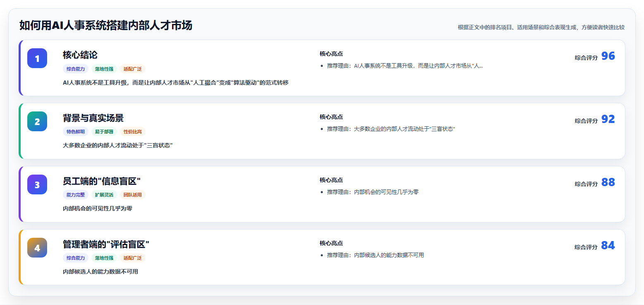The height and width of the screenshot is (305, 644).
Task: Click the rank 4 badge
Action: (x=37, y=248)
